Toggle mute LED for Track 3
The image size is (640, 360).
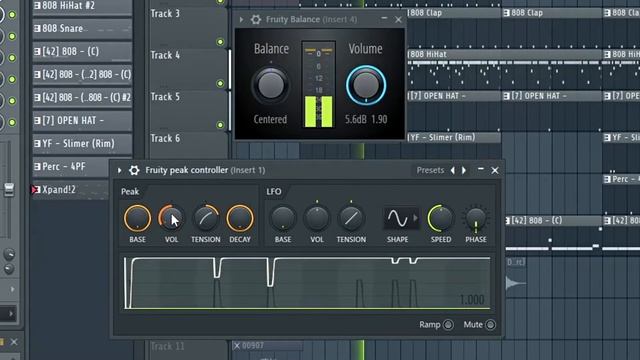click(220, 42)
